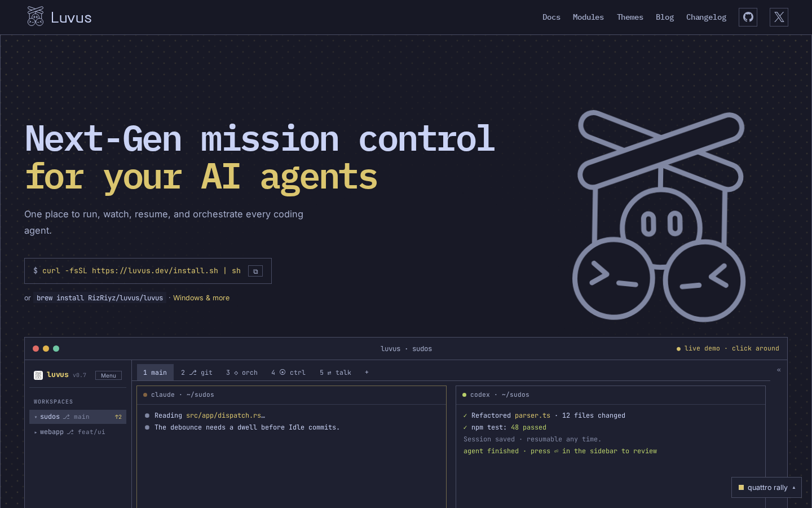Image resolution: width=812 pixels, height=508 pixels.
Task: Click the 'brew install RizRiyz/luvus/luvus' text
Action: [x=100, y=298]
